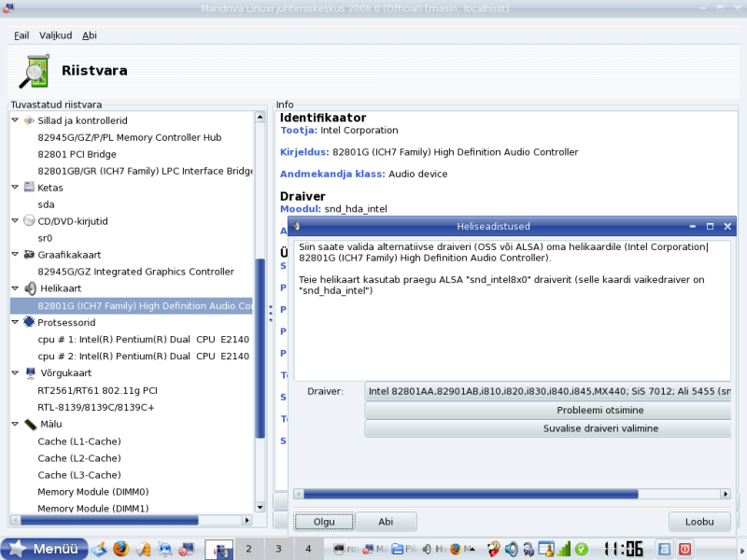Click the blue lock screen icon in taskbar
Viewport: 747px width, 560px height.
664,549
